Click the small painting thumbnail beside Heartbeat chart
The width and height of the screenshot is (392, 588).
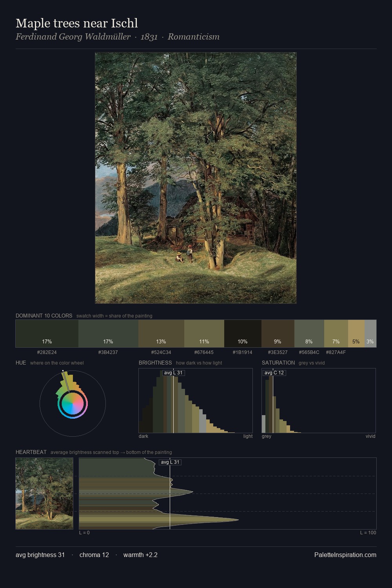click(x=44, y=494)
